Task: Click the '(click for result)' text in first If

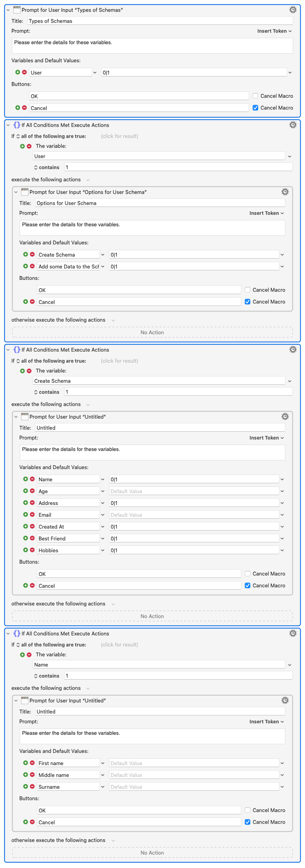Action: click(x=120, y=136)
